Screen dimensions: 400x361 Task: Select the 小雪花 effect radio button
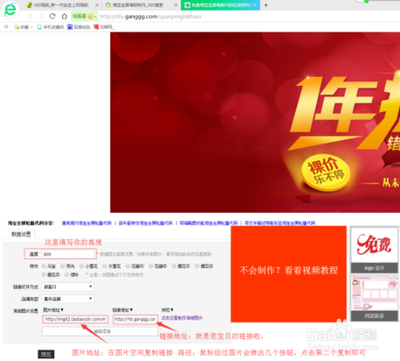[x=81, y=266]
